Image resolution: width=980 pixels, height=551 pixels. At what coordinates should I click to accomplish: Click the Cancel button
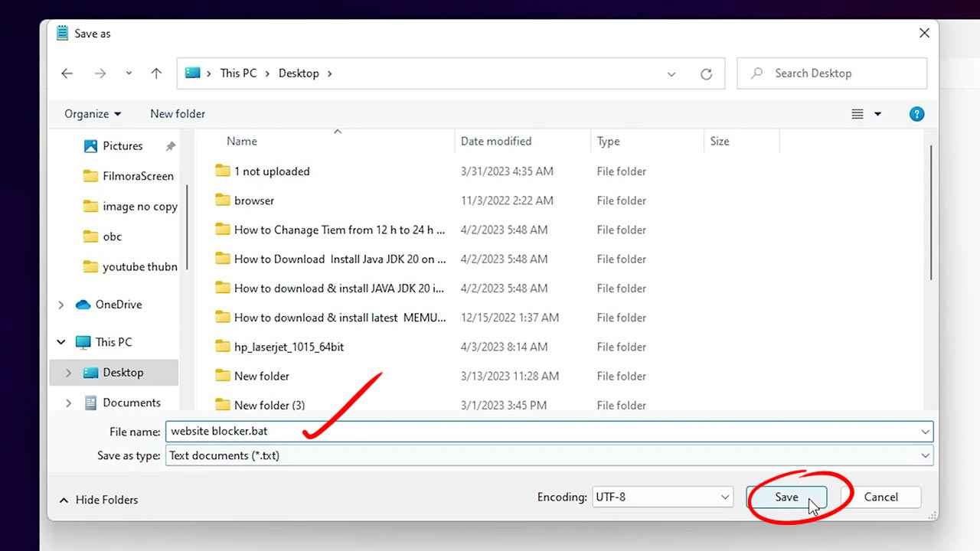coord(880,497)
